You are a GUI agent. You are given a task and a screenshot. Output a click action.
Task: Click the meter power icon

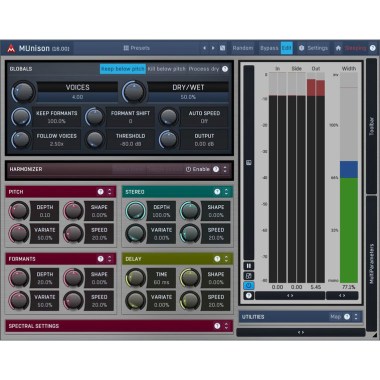[249, 286]
